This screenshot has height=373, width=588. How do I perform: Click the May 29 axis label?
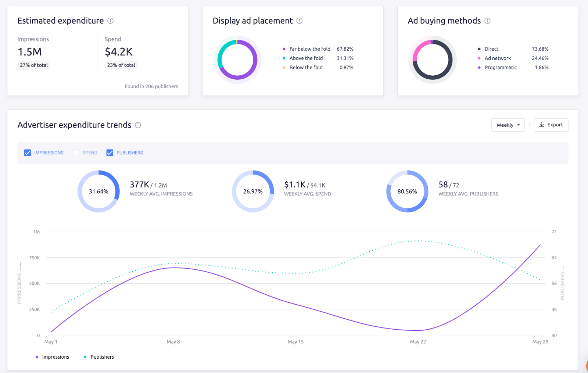coord(540,342)
